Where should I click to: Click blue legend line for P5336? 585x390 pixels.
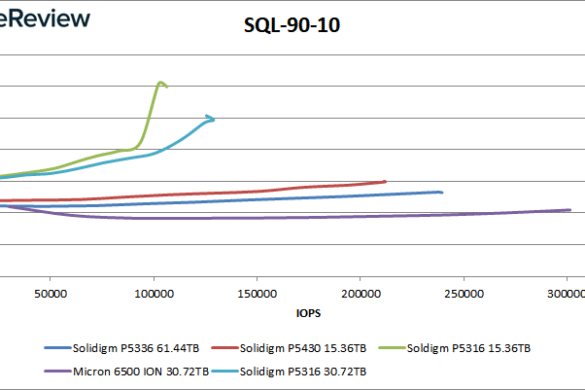57,348
